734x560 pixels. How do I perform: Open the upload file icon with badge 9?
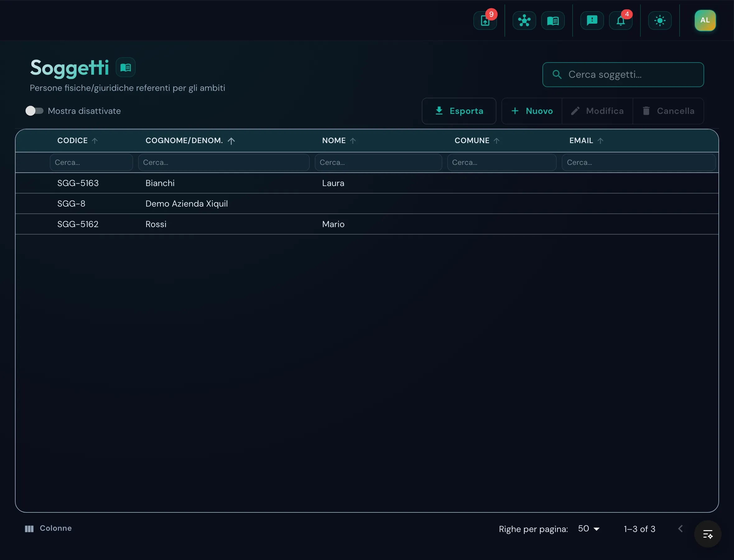click(x=485, y=21)
